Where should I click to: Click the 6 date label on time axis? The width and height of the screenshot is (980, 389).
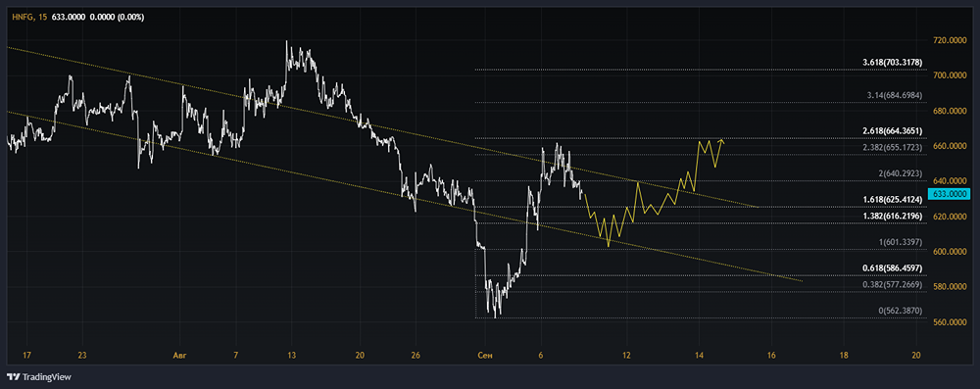[541, 356]
